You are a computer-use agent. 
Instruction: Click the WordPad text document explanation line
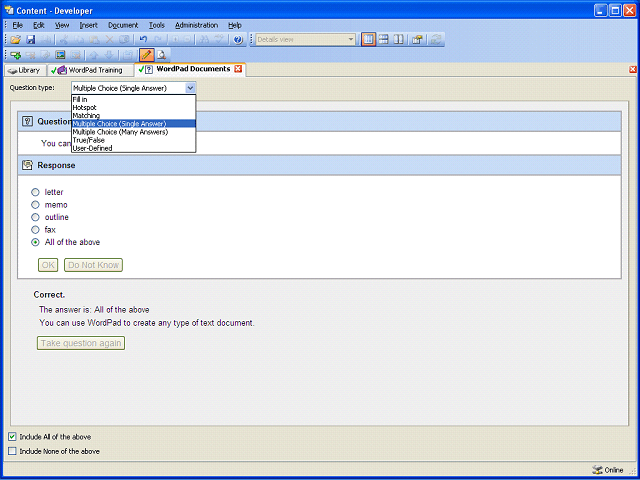point(147,323)
